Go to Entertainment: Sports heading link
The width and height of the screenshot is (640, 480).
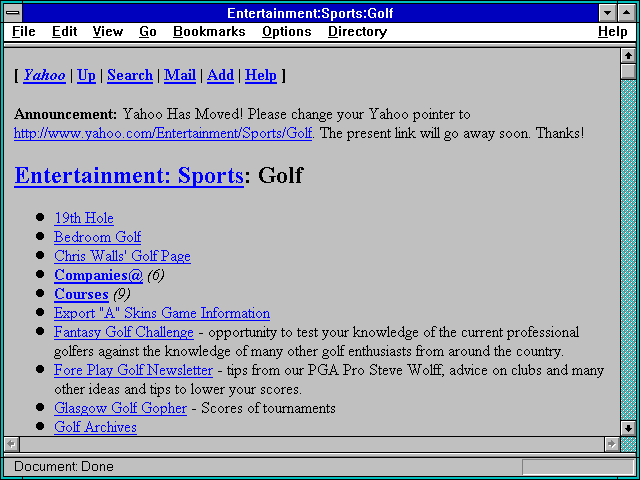click(129, 176)
